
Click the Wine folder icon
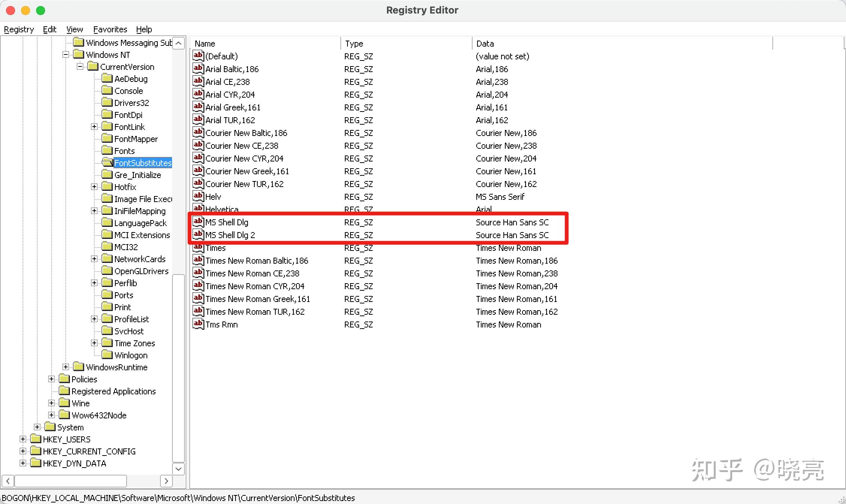pos(65,403)
